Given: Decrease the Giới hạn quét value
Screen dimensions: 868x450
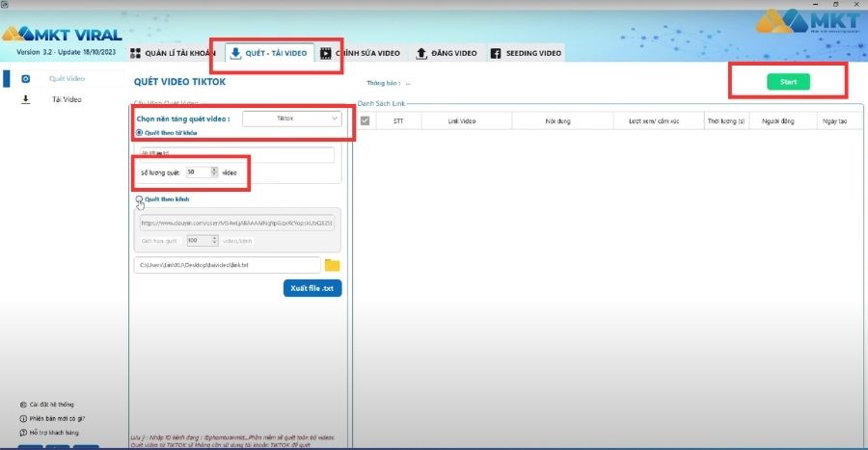Looking at the screenshot, I should [x=215, y=243].
